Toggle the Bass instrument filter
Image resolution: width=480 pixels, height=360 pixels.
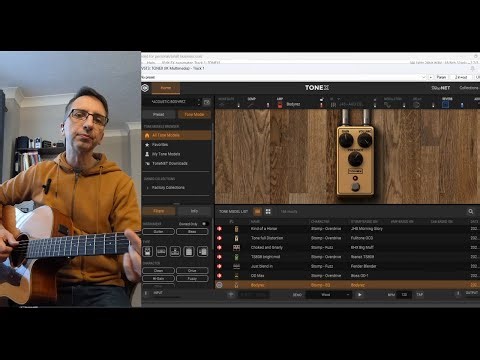point(192,231)
